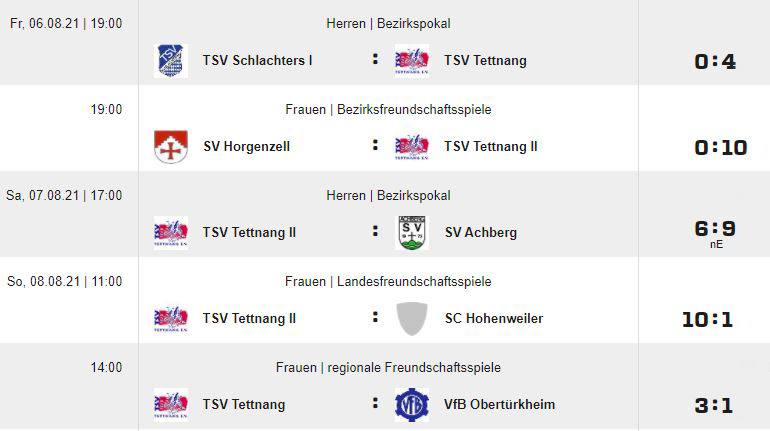Click TSV Tettnang II crest beside SV Achberg
This screenshot has height=431, width=770.
click(171, 233)
